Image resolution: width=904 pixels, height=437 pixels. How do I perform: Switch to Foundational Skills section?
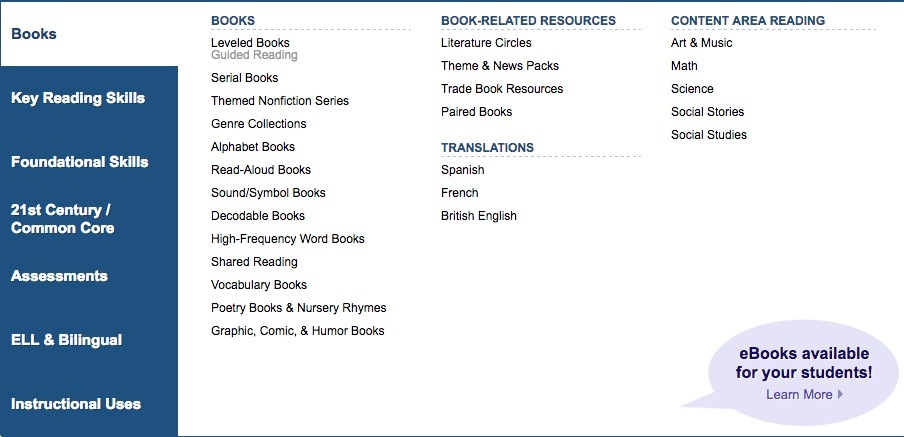79,162
